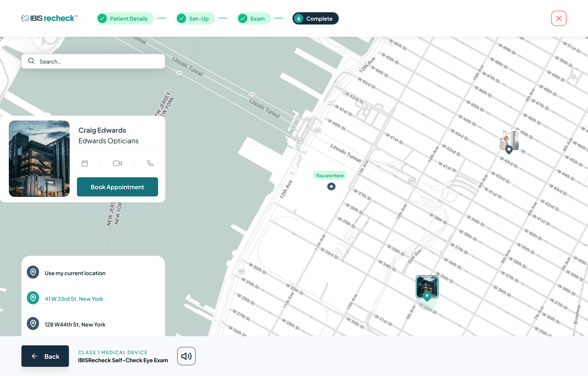Click the 'You are Here' location dot
Screen dimensions: 588x376
(x=331, y=186)
